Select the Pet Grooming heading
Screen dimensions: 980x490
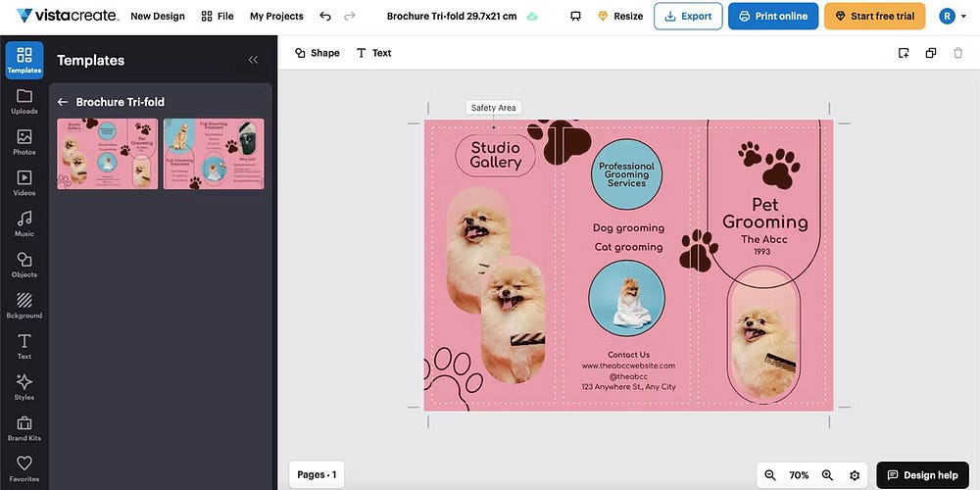click(x=765, y=213)
